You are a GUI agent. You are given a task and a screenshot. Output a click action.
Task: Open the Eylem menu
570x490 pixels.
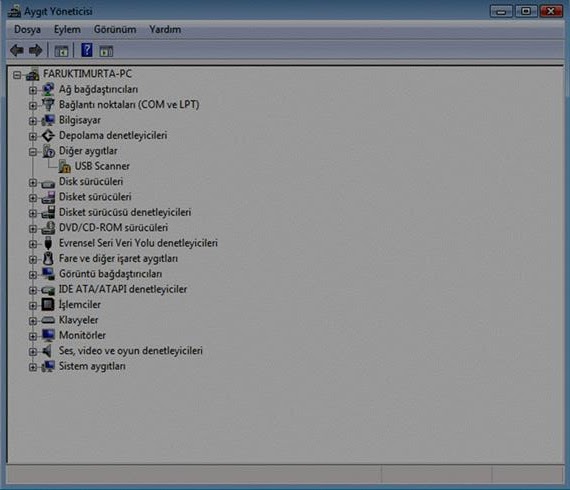(x=67, y=29)
